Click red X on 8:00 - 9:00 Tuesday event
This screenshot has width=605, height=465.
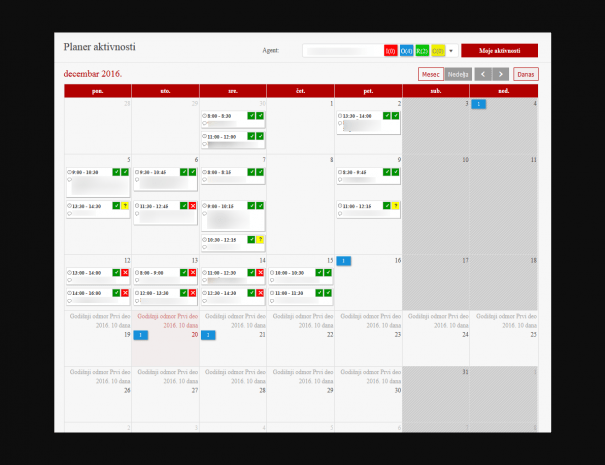click(193, 272)
